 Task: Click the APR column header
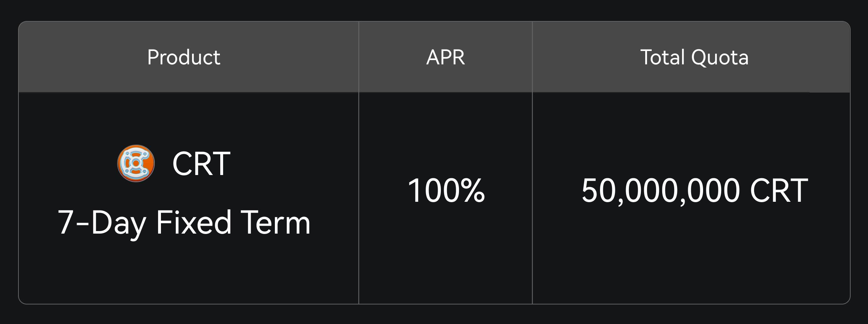446,57
